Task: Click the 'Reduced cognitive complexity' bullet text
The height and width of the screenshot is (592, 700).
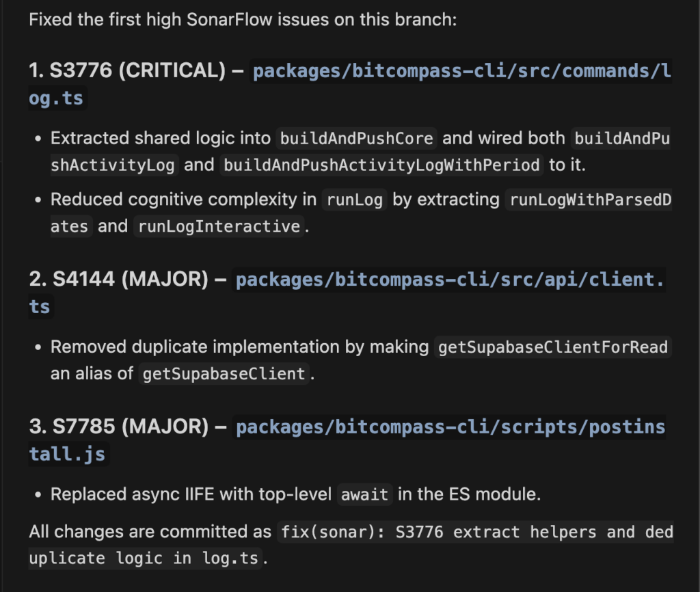Action: [184, 200]
